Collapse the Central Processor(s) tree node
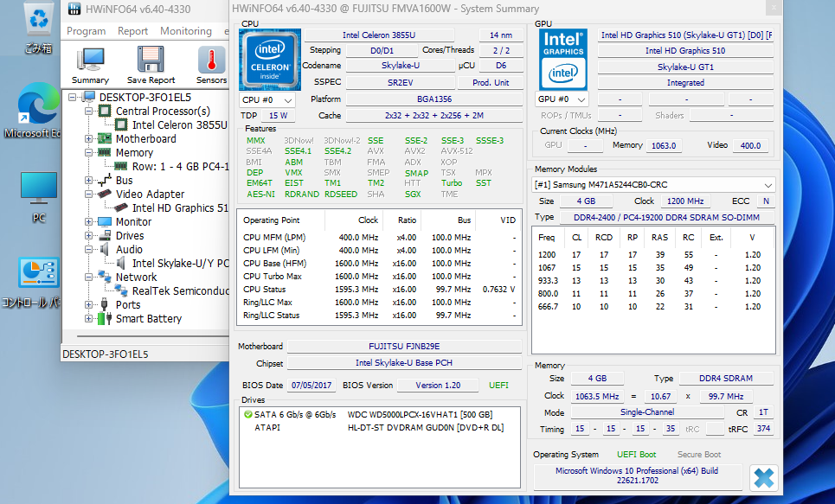835x504 pixels. [x=89, y=112]
